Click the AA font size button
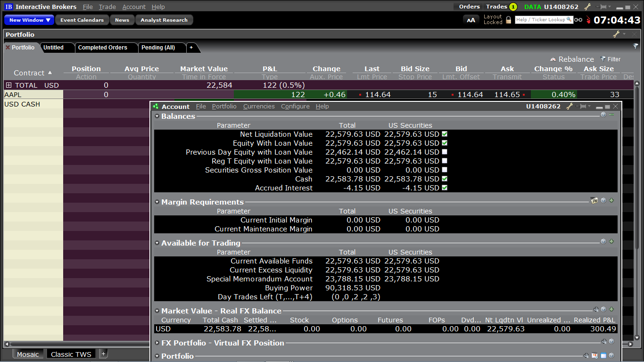This screenshot has height=362, width=644. pyautogui.click(x=471, y=20)
